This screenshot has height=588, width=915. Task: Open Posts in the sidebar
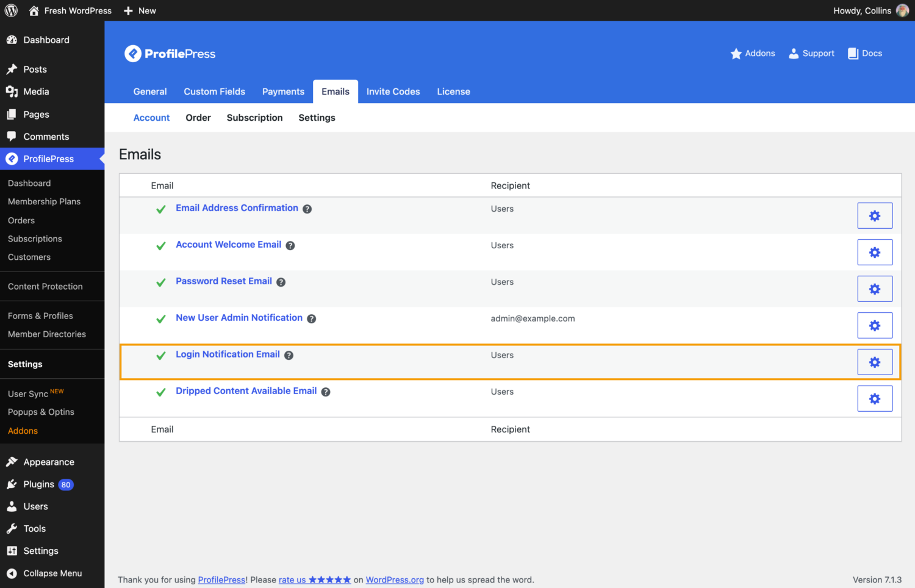click(x=52, y=69)
